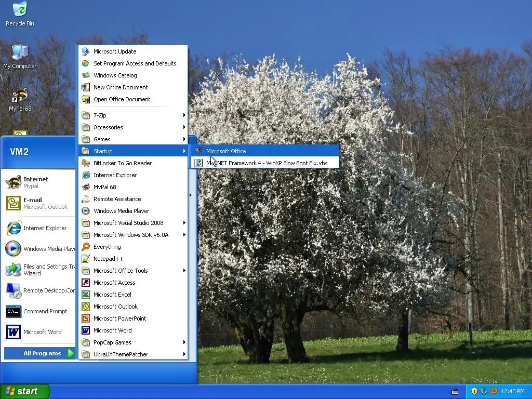Expand the Microsoft Windows SDK v6.0A submenu arrow
The image size is (532, 399).
[x=184, y=235]
